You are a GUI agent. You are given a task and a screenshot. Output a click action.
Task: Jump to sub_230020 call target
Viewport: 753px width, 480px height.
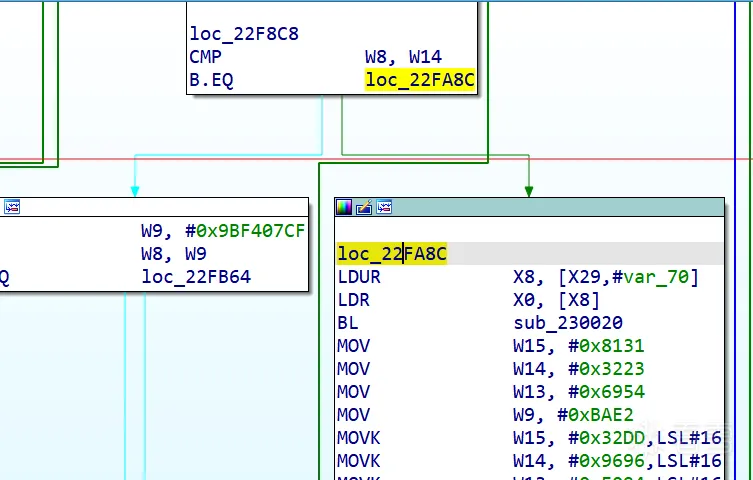tap(568, 323)
